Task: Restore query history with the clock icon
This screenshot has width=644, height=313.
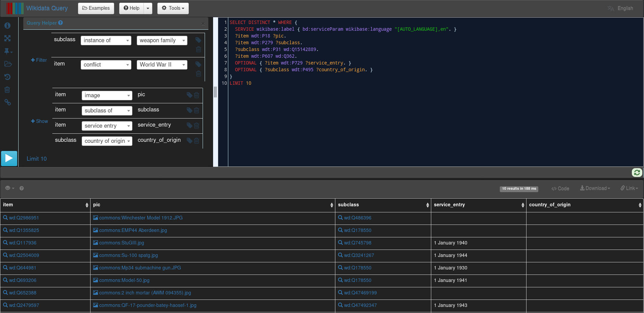Action: point(7,77)
